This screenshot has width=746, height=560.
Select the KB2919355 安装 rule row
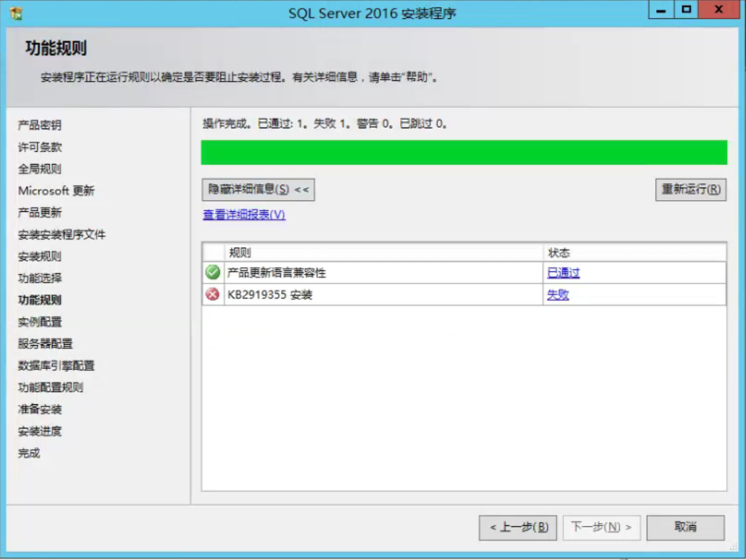[x=464, y=295]
